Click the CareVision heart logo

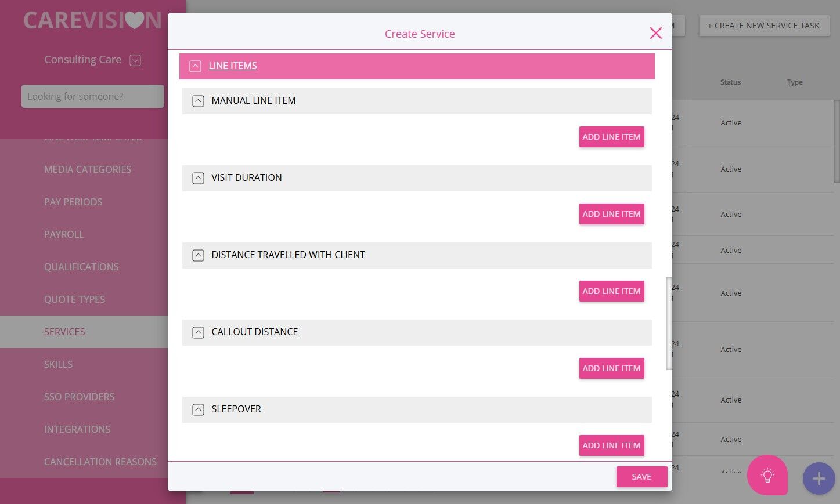[92, 20]
